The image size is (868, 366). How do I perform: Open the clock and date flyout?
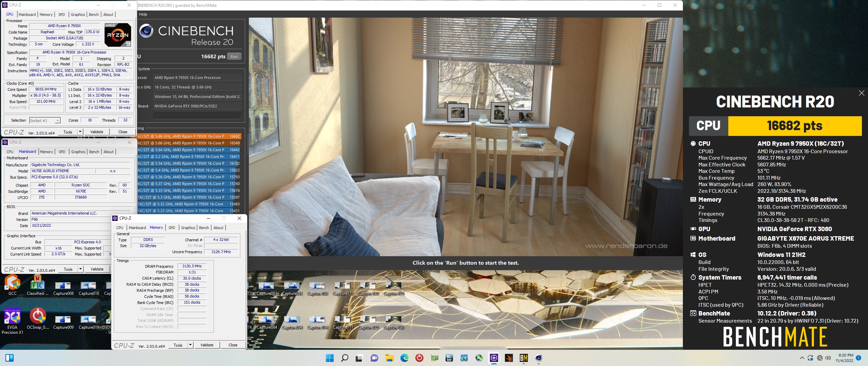click(844, 358)
